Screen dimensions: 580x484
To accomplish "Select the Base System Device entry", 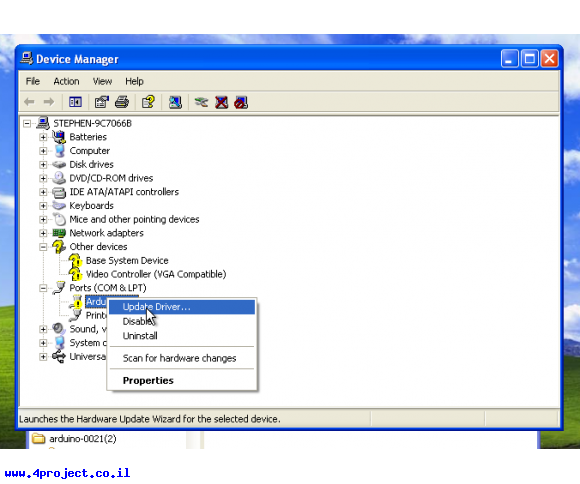I will pyautogui.click(x=127, y=261).
